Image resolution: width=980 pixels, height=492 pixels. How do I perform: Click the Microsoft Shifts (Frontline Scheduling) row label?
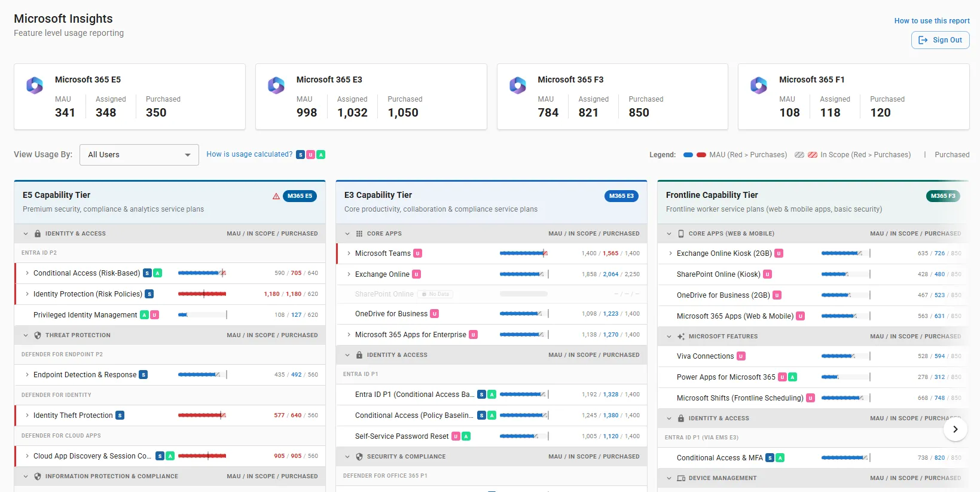click(x=740, y=398)
